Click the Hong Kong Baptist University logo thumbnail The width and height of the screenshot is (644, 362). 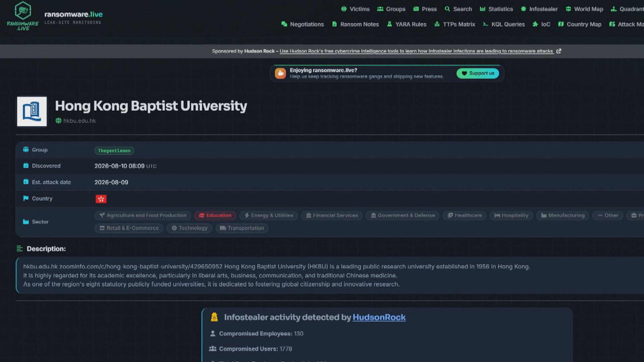click(32, 112)
